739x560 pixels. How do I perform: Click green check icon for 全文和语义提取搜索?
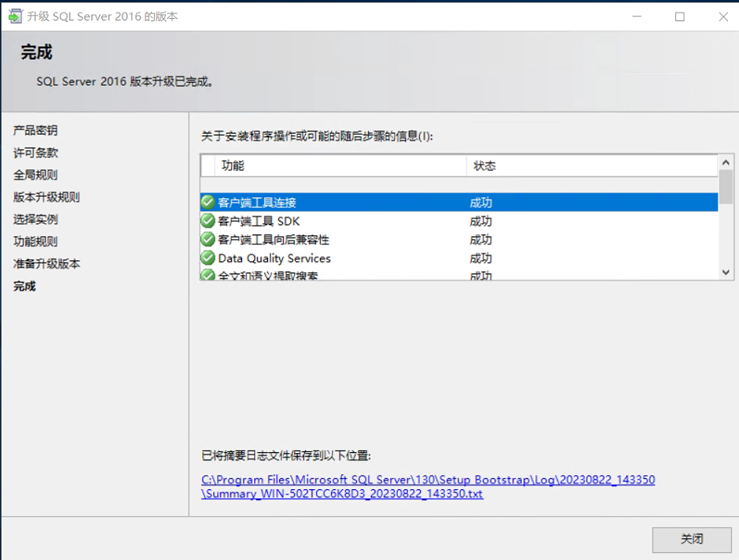point(208,274)
